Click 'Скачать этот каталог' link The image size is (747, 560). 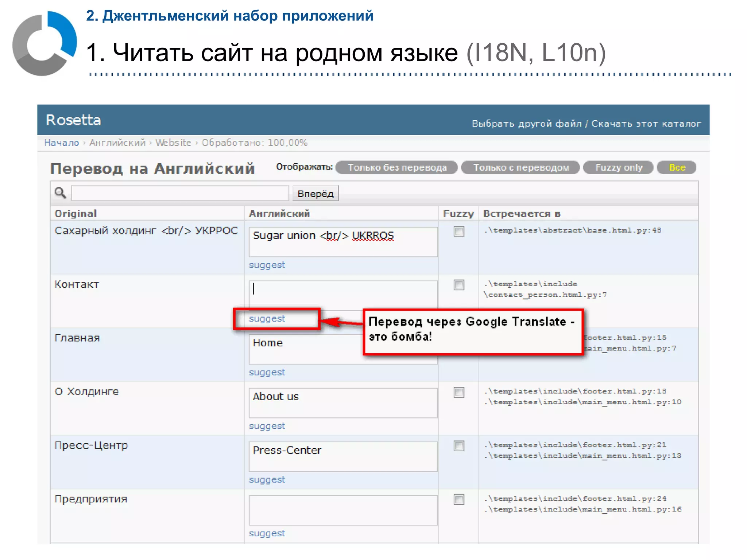(646, 124)
